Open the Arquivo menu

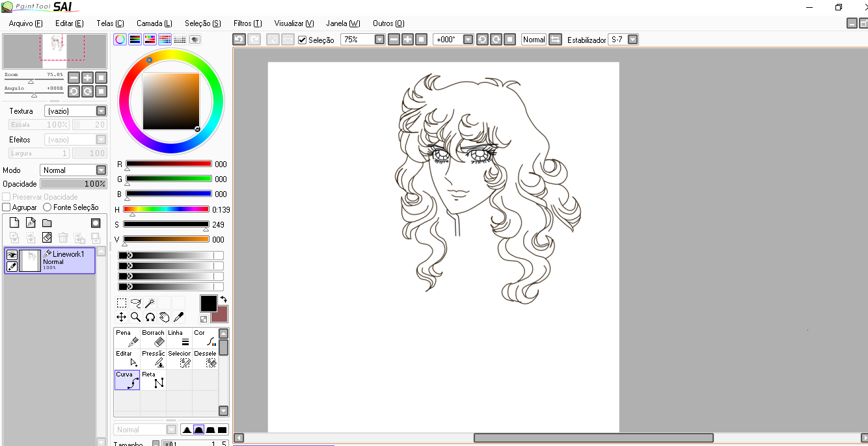click(26, 23)
